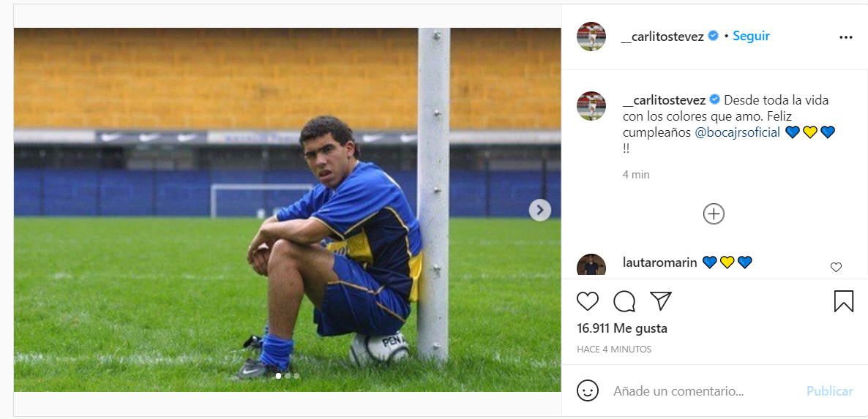This screenshot has height=419, width=868.
Task: Open comments via the speech bubble icon
Action: coord(624,301)
